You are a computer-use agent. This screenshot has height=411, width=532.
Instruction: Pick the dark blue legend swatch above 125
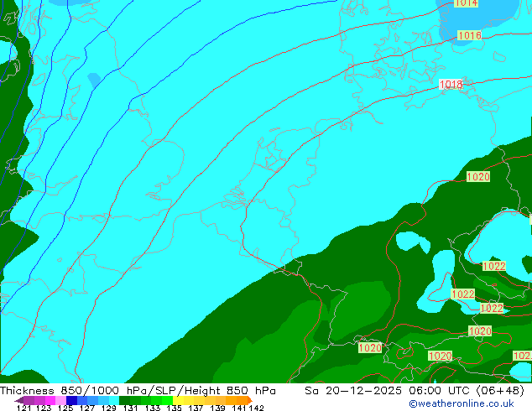[x=71, y=400]
